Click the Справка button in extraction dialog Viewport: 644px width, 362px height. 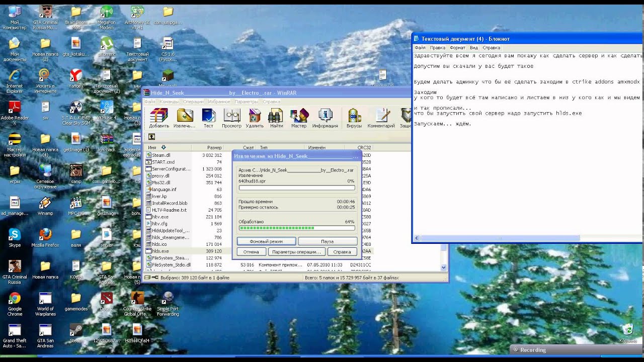(342, 252)
